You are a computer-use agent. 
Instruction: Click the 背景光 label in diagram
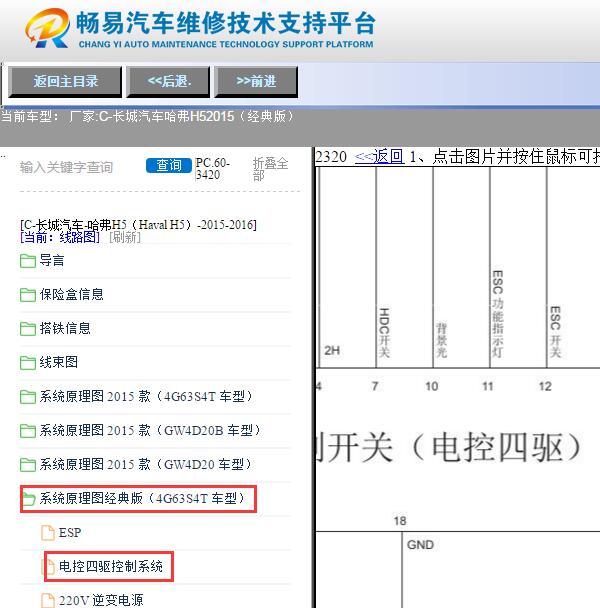pyautogui.click(x=441, y=340)
